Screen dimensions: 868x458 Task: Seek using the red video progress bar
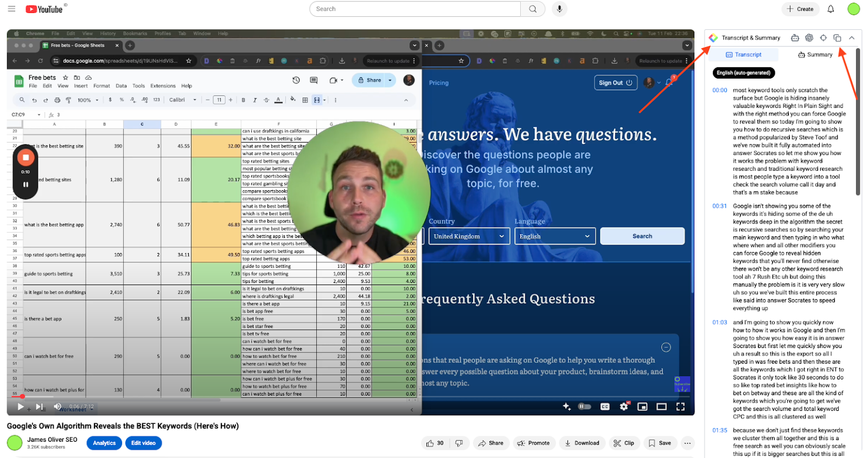pyautogui.click(x=350, y=397)
